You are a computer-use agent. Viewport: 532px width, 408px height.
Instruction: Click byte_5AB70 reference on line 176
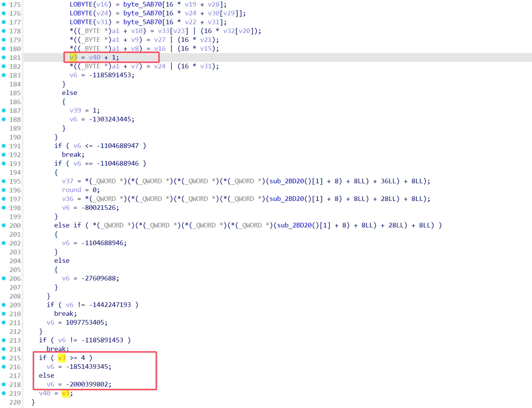[143, 13]
